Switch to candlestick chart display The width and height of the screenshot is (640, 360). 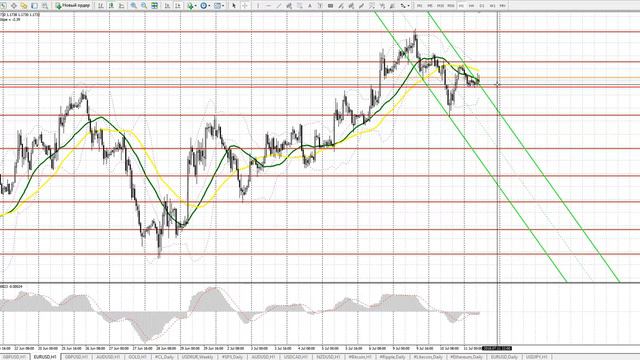tap(111, 6)
